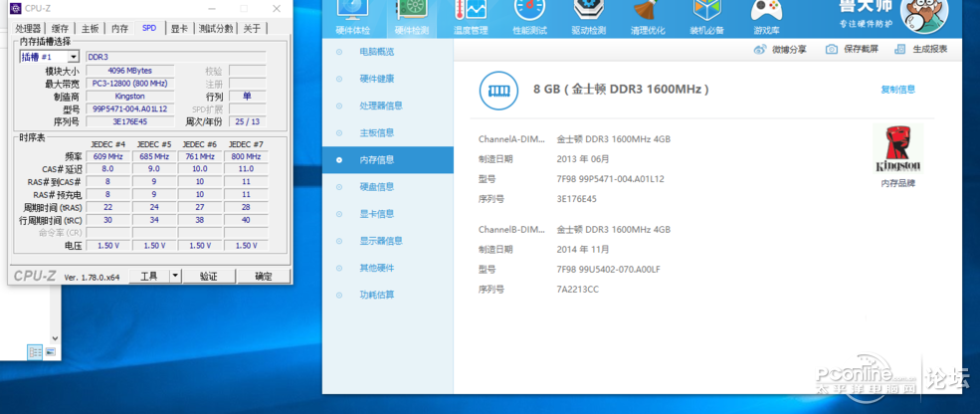Click the 7F98 99U5402-070.A00LF model text
980x414 pixels.
608,270
